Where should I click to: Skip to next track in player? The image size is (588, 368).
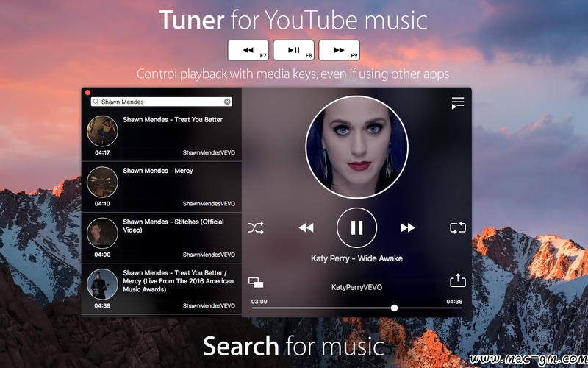pos(407,227)
